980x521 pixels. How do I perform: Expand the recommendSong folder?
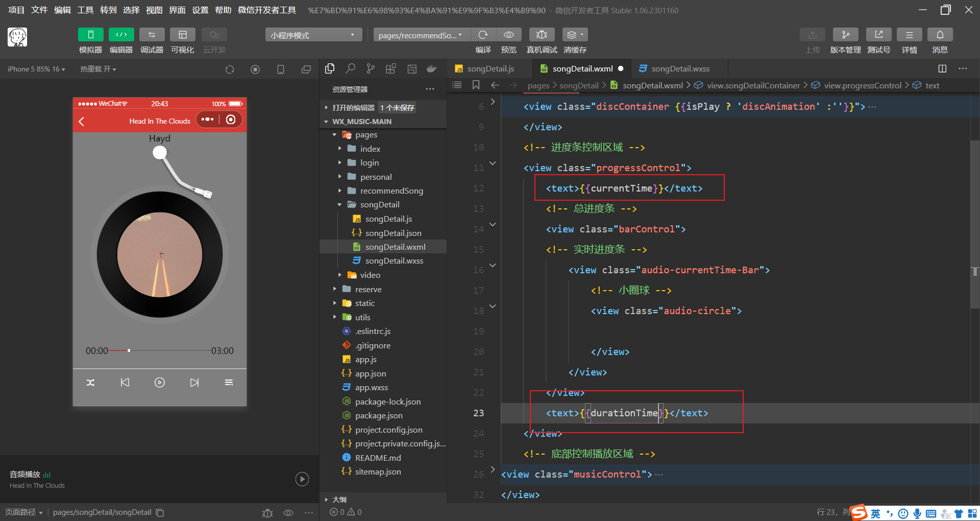(391, 191)
